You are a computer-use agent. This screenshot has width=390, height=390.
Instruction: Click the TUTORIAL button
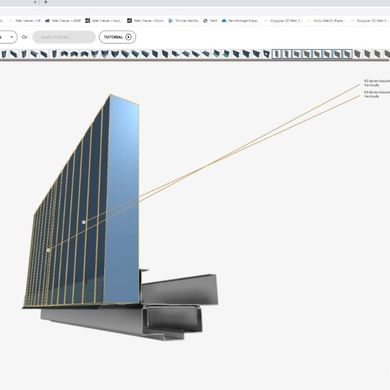tap(117, 37)
